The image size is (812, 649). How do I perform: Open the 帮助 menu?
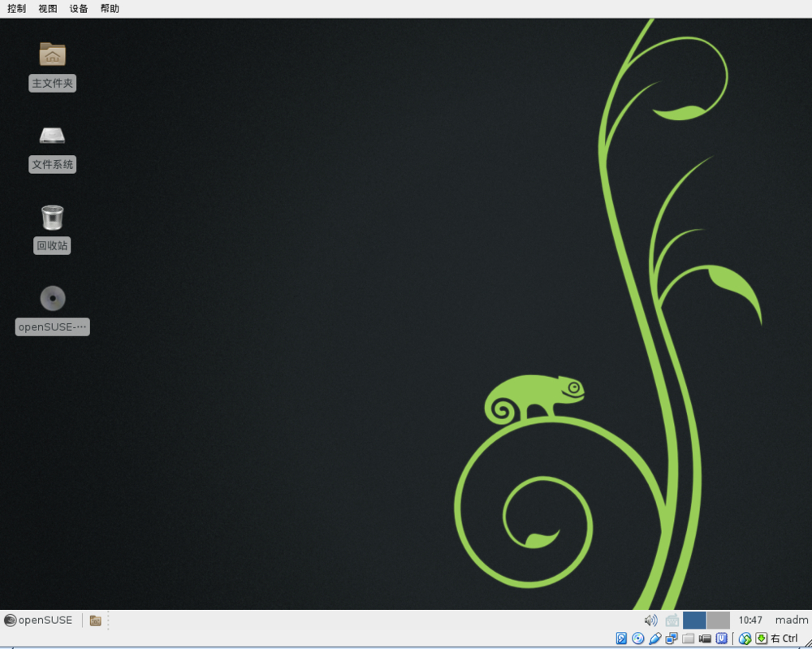[x=110, y=8]
